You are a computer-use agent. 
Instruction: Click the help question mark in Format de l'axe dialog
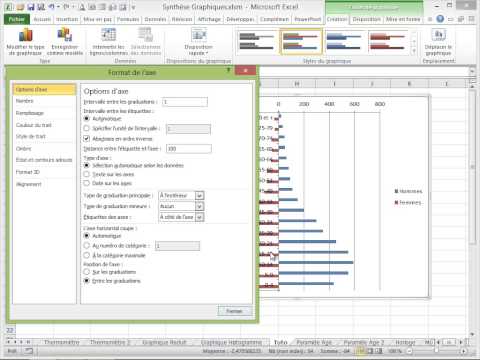[x=229, y=70]
